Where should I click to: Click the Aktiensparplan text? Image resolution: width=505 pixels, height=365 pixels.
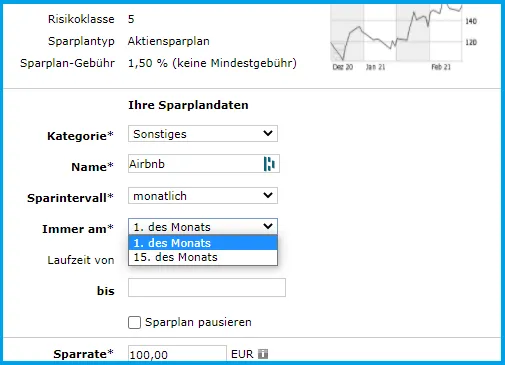[x=169, y=41]
